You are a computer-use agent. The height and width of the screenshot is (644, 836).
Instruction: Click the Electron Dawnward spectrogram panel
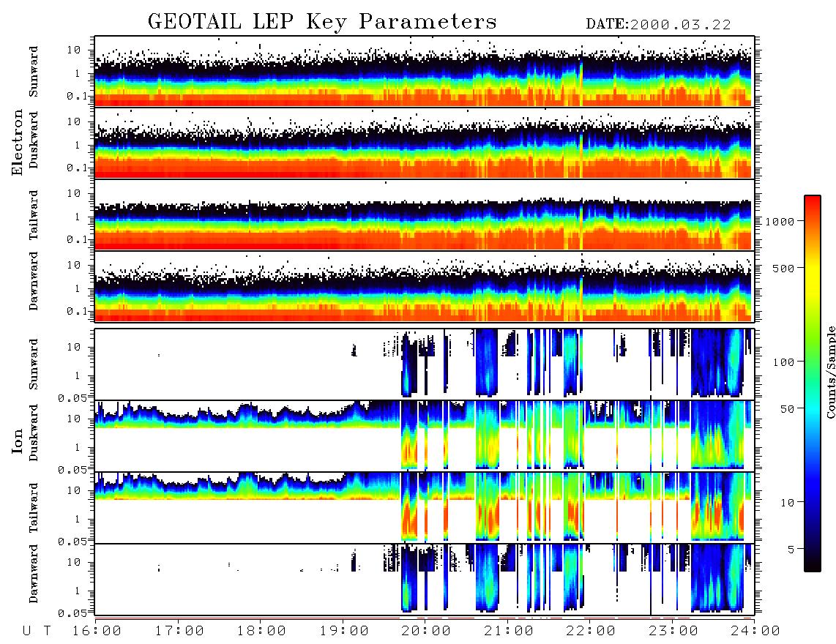pos(425,286)
